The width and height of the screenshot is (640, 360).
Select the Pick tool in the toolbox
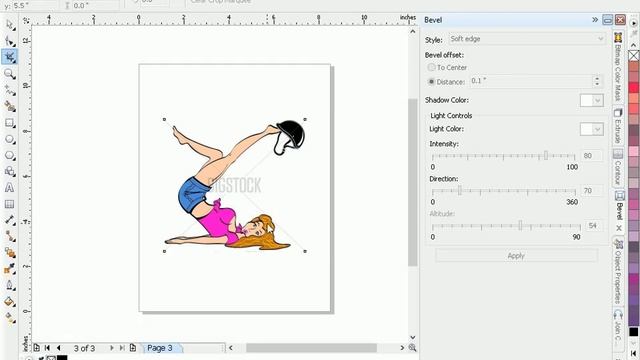coord(9,25)
